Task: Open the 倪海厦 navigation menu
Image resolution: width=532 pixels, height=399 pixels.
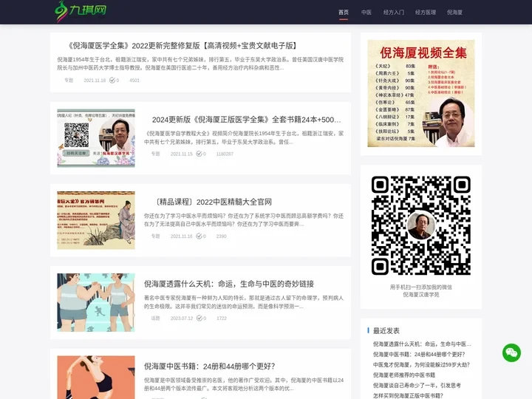Action: [x=454, y=13]
